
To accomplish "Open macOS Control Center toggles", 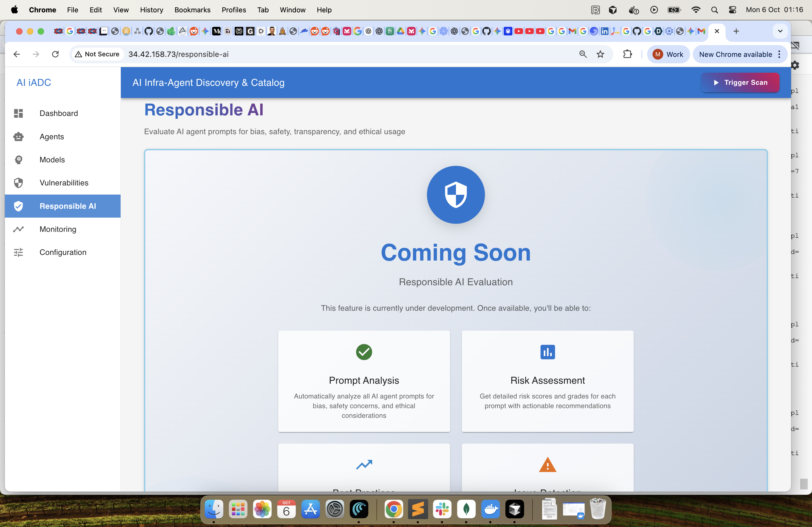I will coord(732,10).
